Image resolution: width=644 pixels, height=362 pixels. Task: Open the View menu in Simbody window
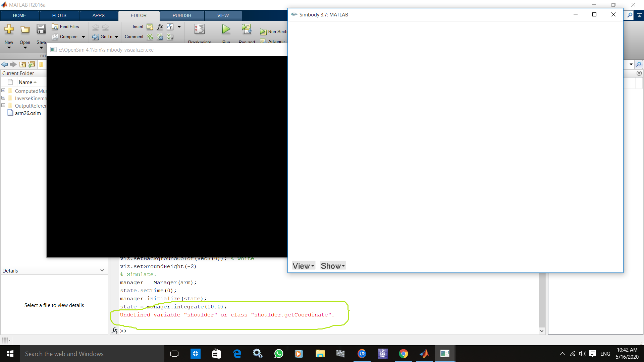[304, 266]
